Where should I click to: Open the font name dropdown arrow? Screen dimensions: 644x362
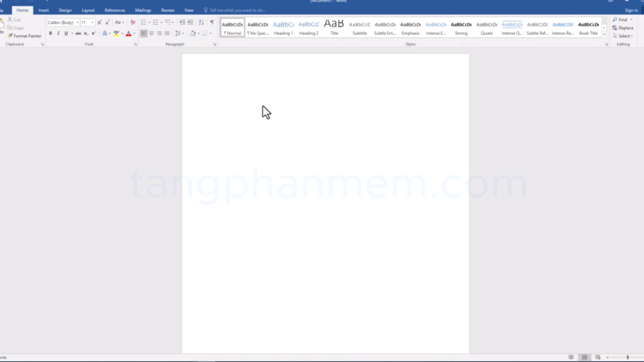pos(77,23)
